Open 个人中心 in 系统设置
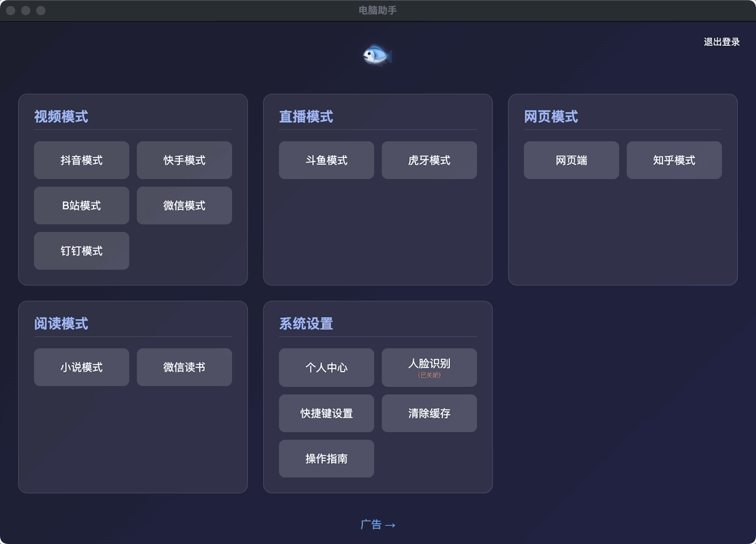This screenshot has height=544, width=756. (326, 367)
